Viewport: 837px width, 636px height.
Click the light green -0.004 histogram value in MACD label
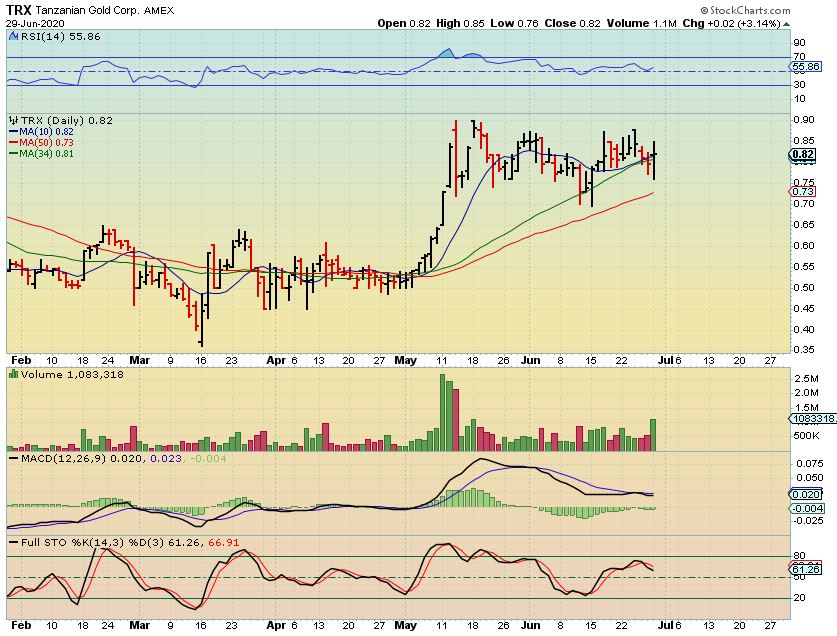208,459
